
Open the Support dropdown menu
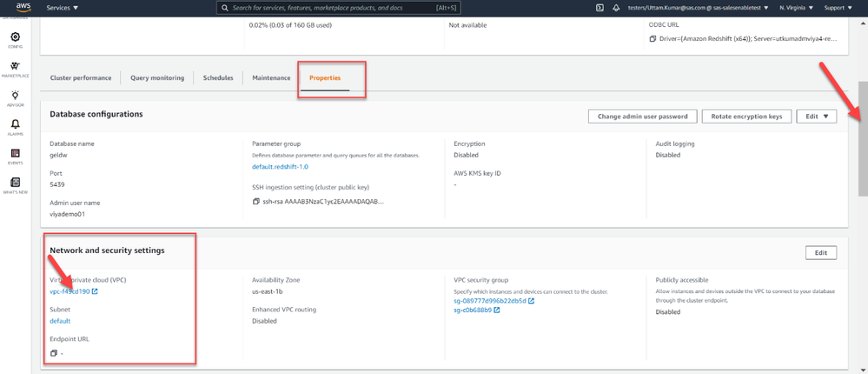pyautogui.click(x=837, y=8)
